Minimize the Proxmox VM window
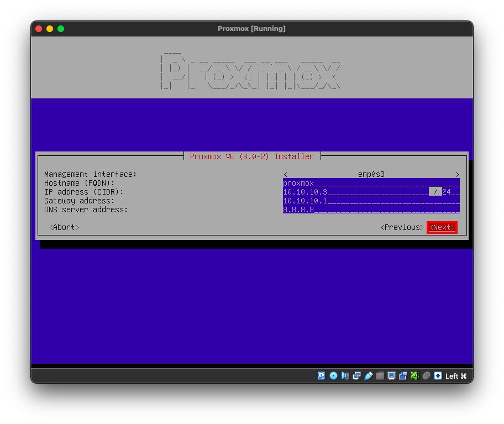This screenshot has width=504, height=424. [x=50, y=29]
